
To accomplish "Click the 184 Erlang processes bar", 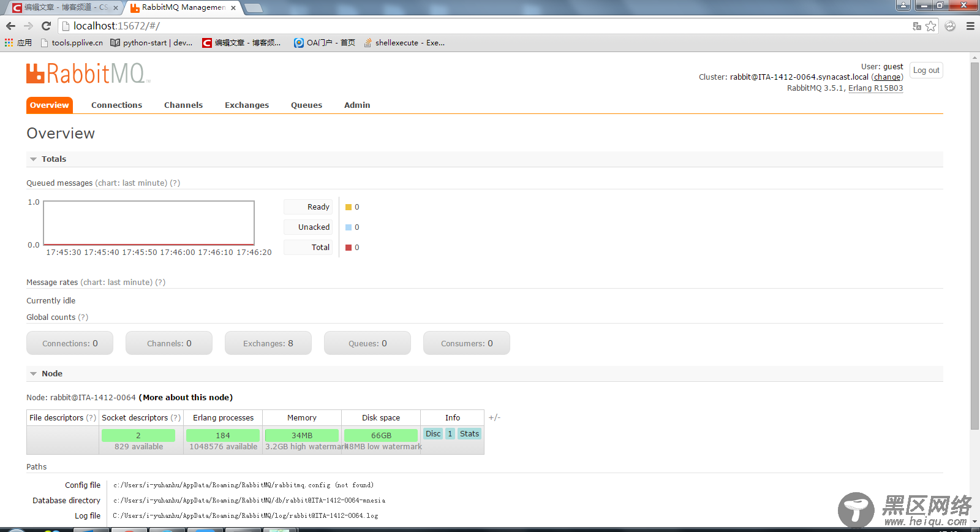I will [x=223, y=435].
